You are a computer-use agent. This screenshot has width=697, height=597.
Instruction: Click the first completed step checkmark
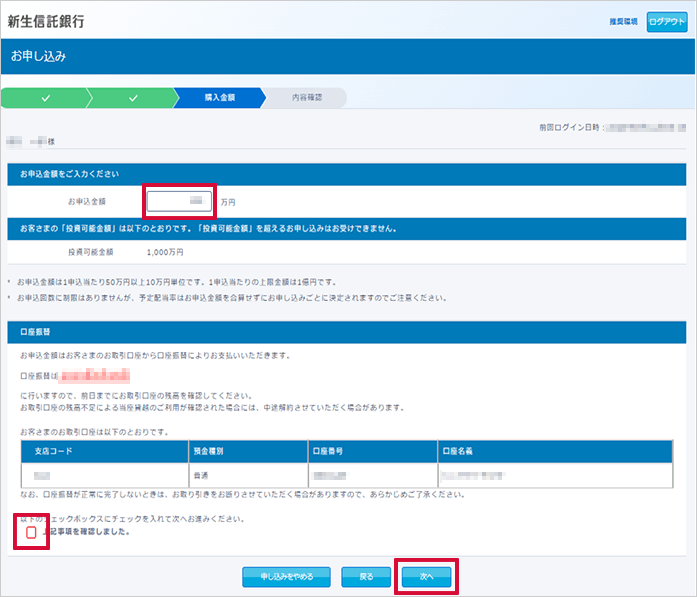[45, 98]
